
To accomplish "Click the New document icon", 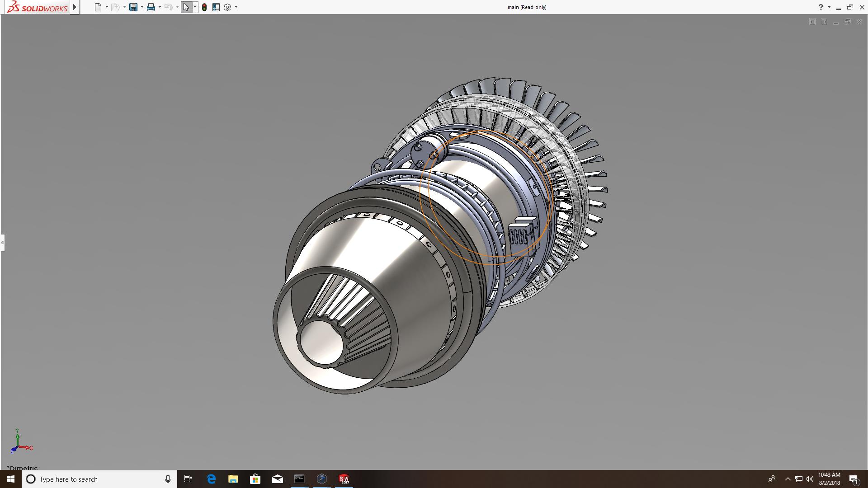I will (x=98, y=7).
